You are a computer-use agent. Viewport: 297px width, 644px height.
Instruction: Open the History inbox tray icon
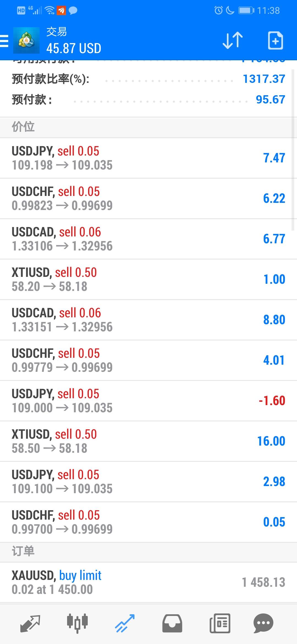point(172,623)
